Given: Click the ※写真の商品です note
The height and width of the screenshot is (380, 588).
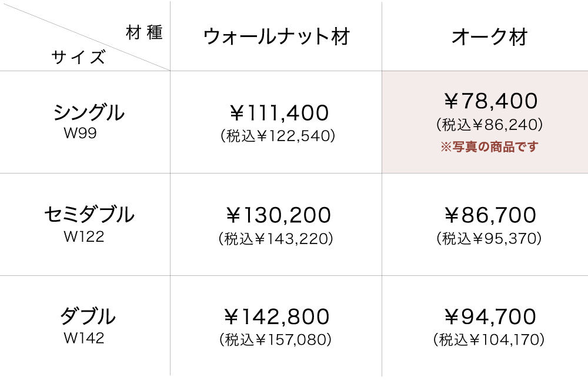Looking at the screenshot, I should click(489, 146).
